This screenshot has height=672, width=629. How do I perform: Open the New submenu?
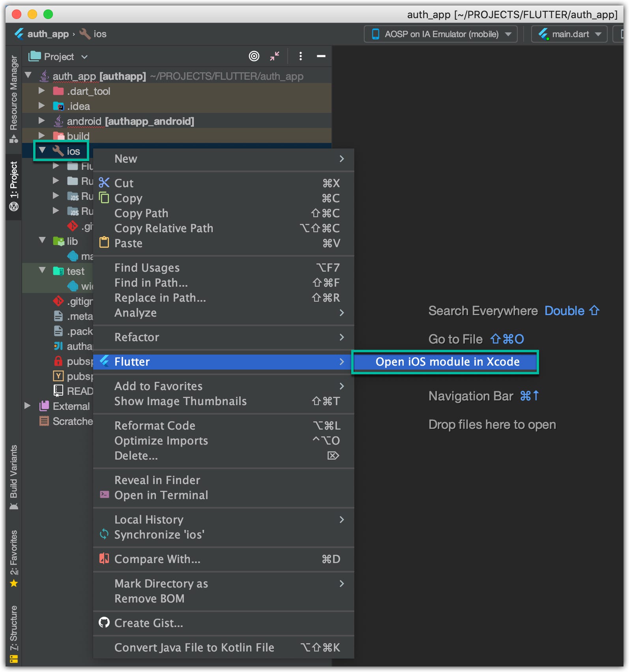tap(224, 159)
